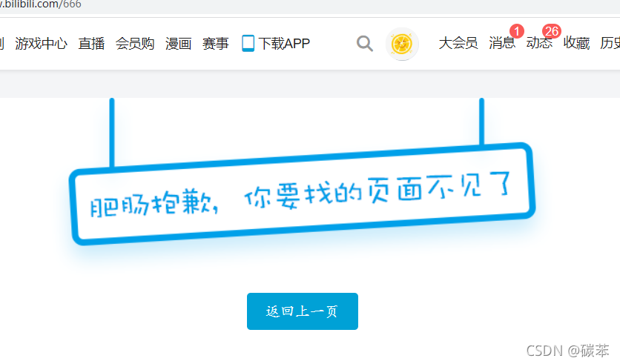
Task: Go to 直播 live section
Action: [91, 43]
